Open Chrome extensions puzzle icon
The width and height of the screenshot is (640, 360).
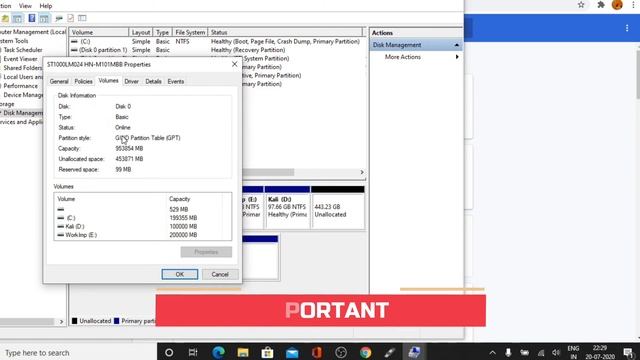pyautogui.click(x=601, y=5)
